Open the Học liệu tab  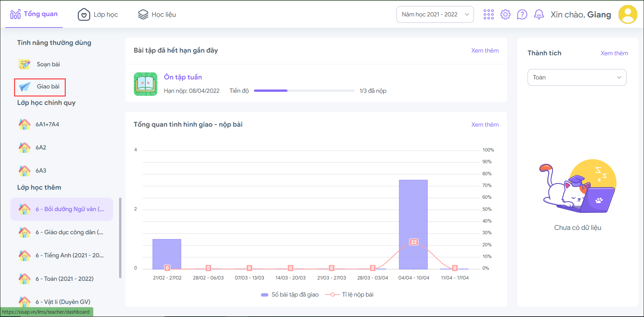(x=157, y=14)
